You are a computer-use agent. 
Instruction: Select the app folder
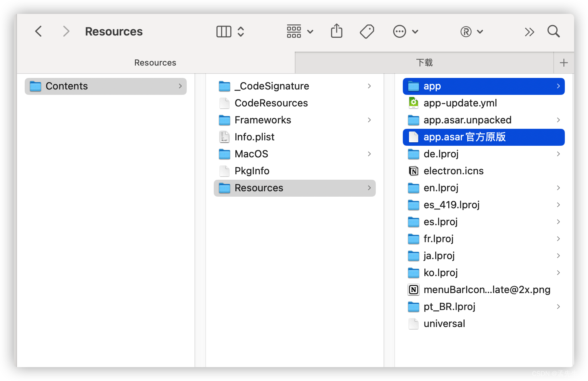coord(484,86)
